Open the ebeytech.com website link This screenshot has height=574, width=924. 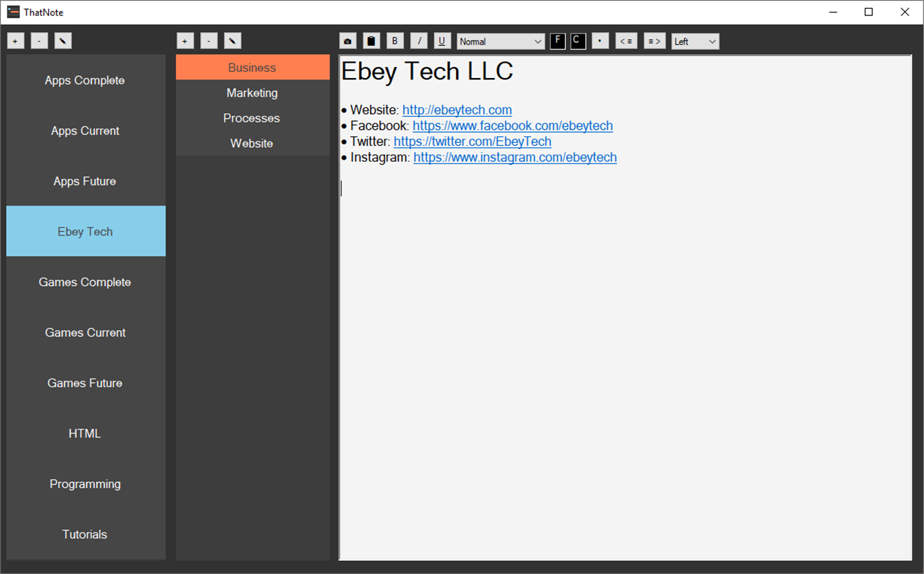tap(457, 109)
